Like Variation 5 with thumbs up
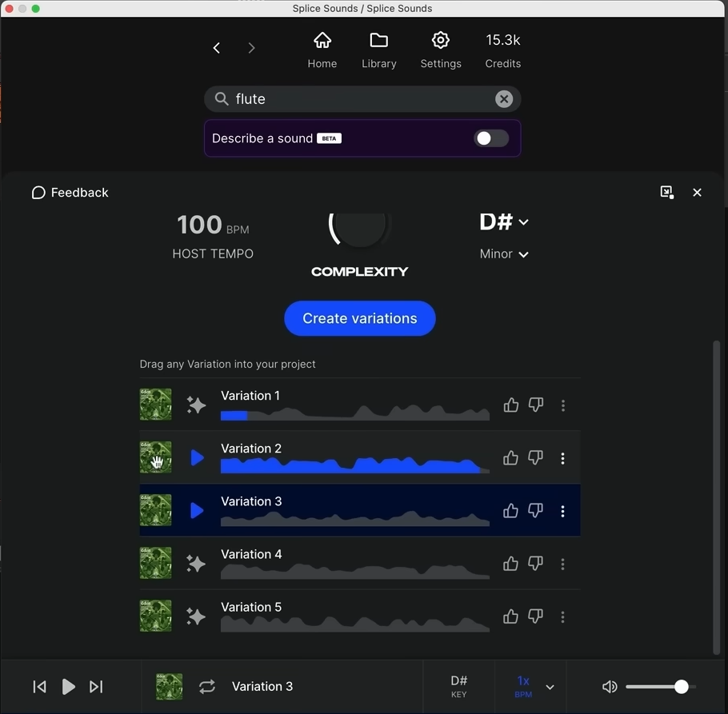 [510, 616]
